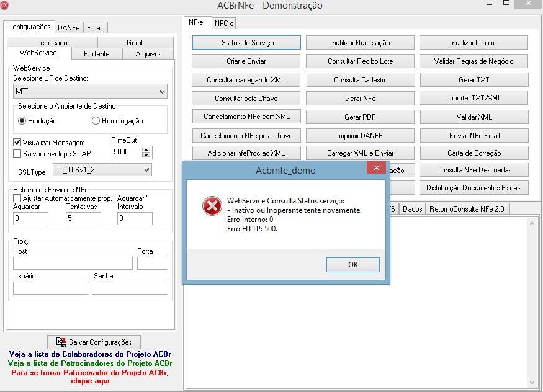Click the Criar e Enviar button
This screenshot has height=392, width=543.
pos(246,61)
